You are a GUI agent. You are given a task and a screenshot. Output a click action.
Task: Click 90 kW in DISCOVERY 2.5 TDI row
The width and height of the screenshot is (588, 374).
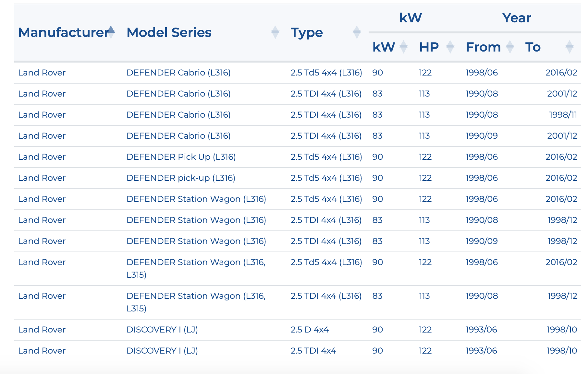378,351
